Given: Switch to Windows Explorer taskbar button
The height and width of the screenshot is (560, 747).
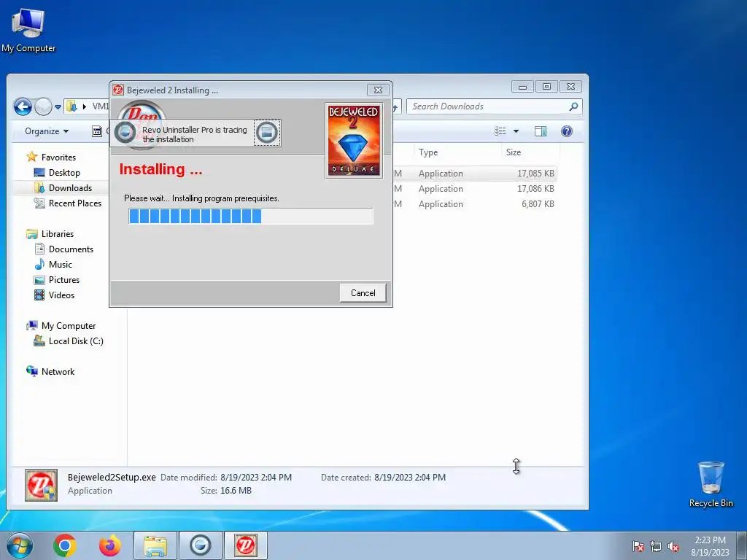Looking at the screenshot, I should [155, 545].
